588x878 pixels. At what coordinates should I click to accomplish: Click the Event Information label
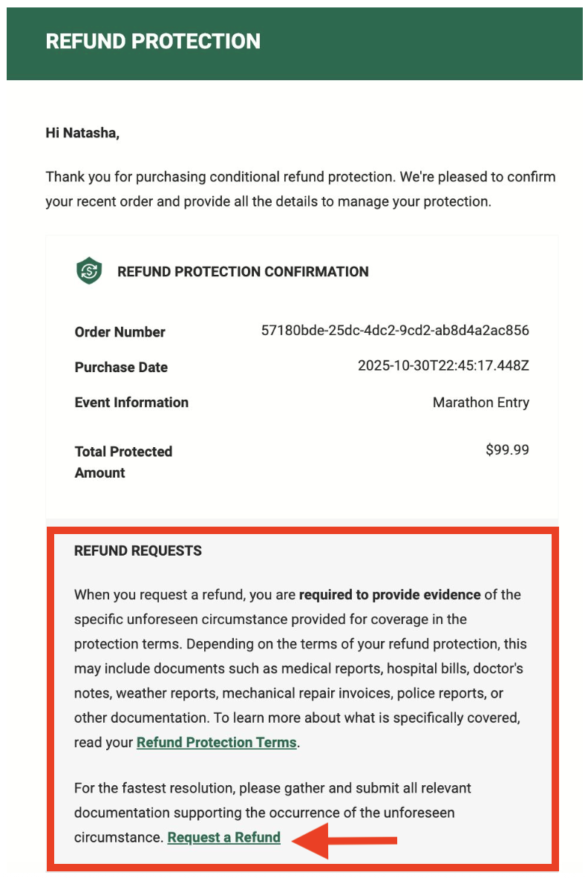[131, 402]
